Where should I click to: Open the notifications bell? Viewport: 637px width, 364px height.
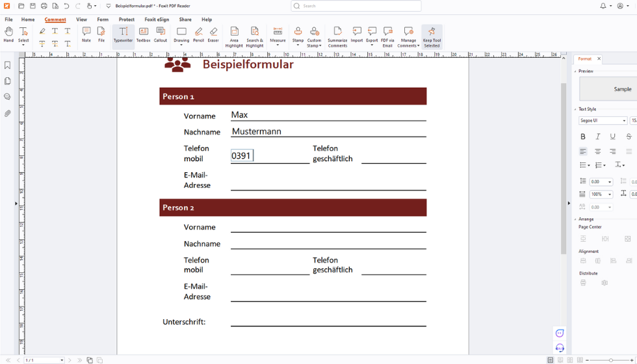coord(603,6)
